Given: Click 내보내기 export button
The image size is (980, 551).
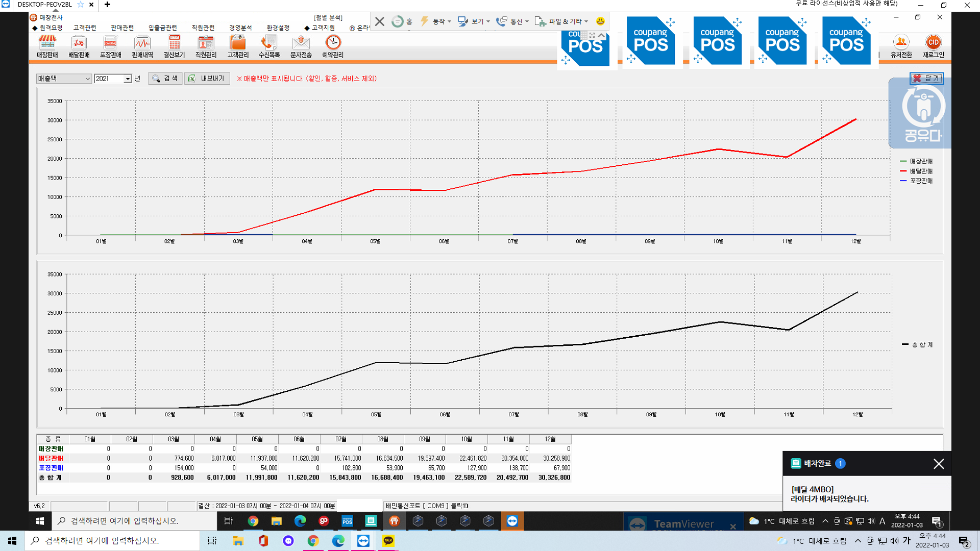Looking at the screenshot, I should (207, 79).
